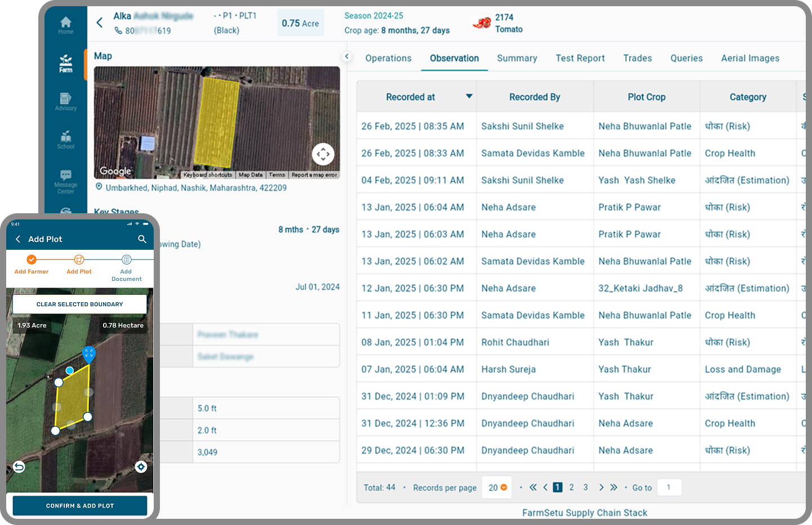812x525 pixels.
Task: Open the School sidebar icon
Action: pos(66,140)
